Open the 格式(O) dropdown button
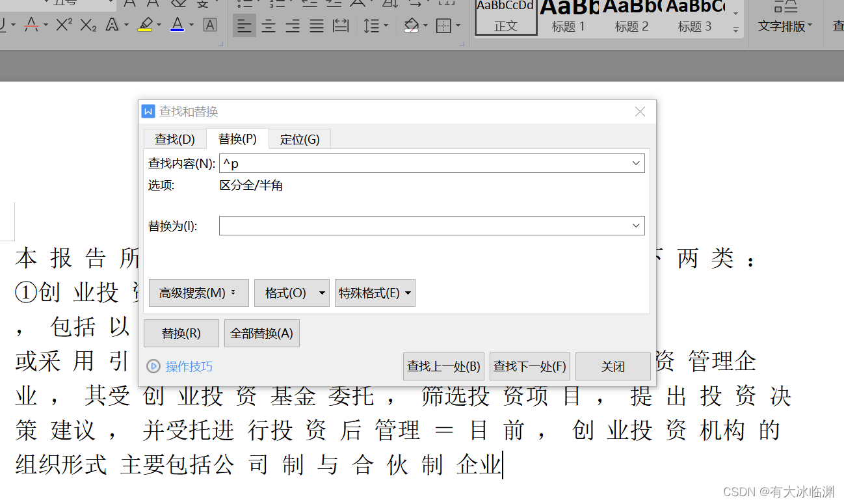Image resolution: width=844 pixels, height=504 pixels. coord(292,293)
